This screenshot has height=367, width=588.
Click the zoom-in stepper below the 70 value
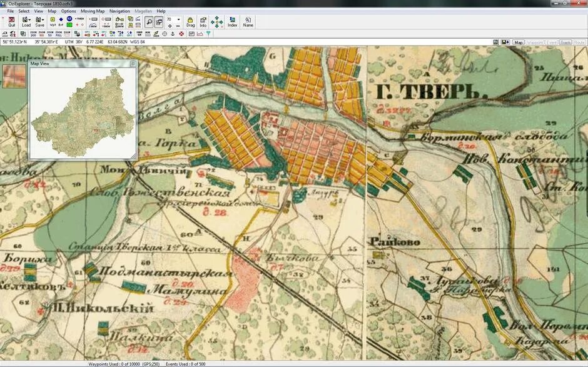pyautogui.click(x=170, y=26)
